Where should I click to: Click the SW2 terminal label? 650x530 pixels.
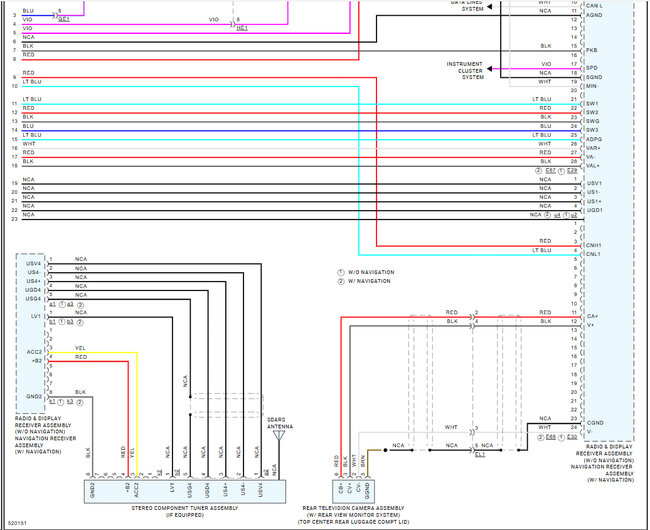pos(592,112)
